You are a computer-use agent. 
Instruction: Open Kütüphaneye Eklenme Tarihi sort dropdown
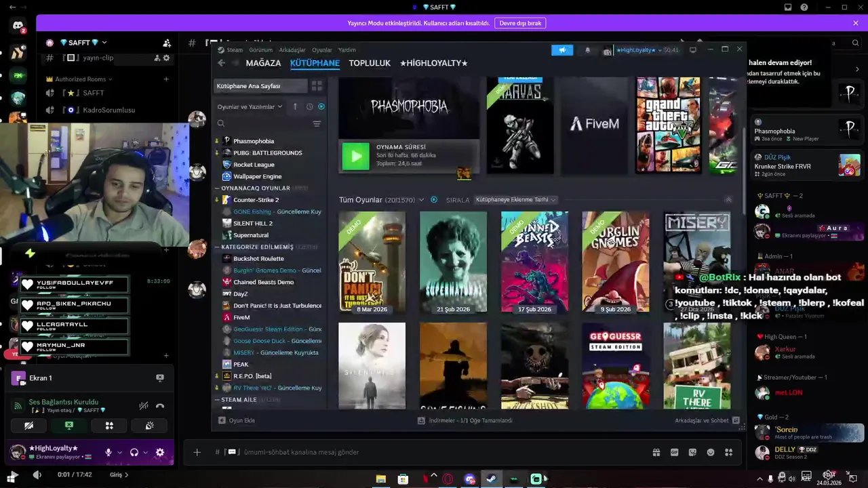tap(516, 200)
